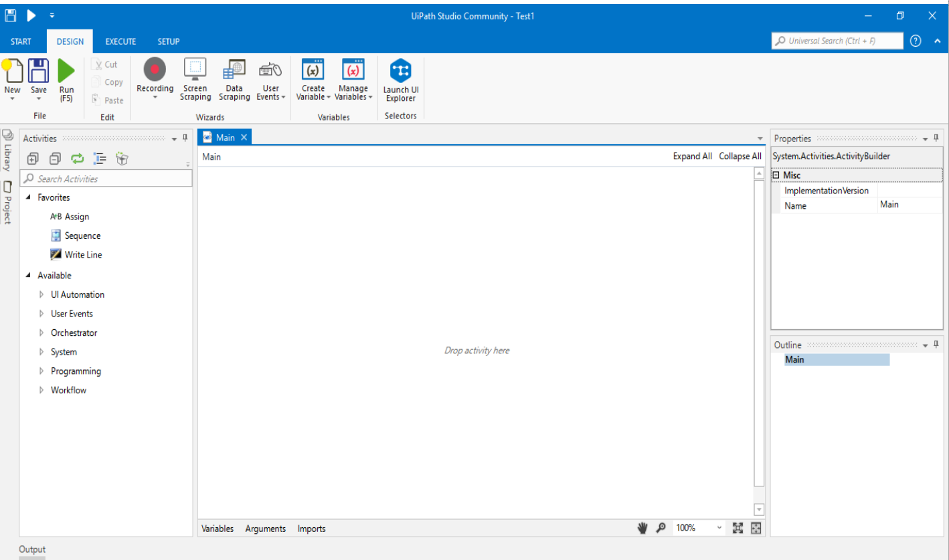The image size is (949, 560).
Task: Open the quick access toolbar customize dropdown
Action: coord(52,15)
